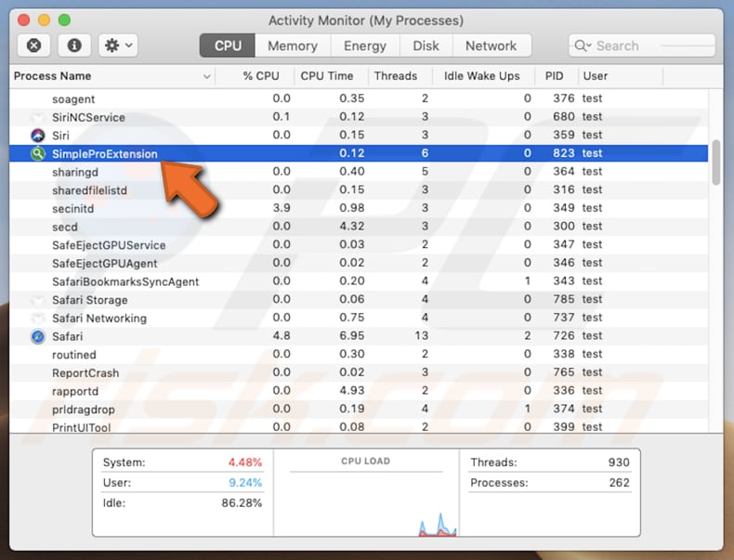Select the secinitd process row

pos(359,208)
